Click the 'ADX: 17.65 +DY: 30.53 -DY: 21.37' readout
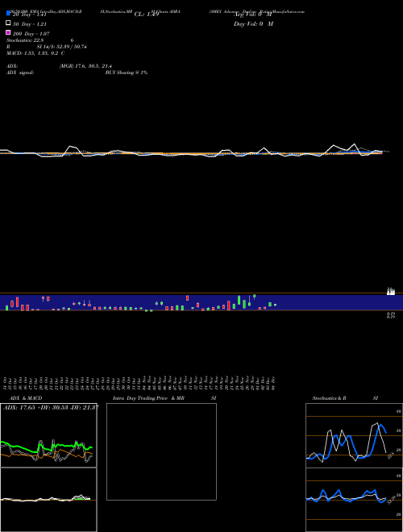The width and height of the screenshot is (403, 532). coord(51,407)
